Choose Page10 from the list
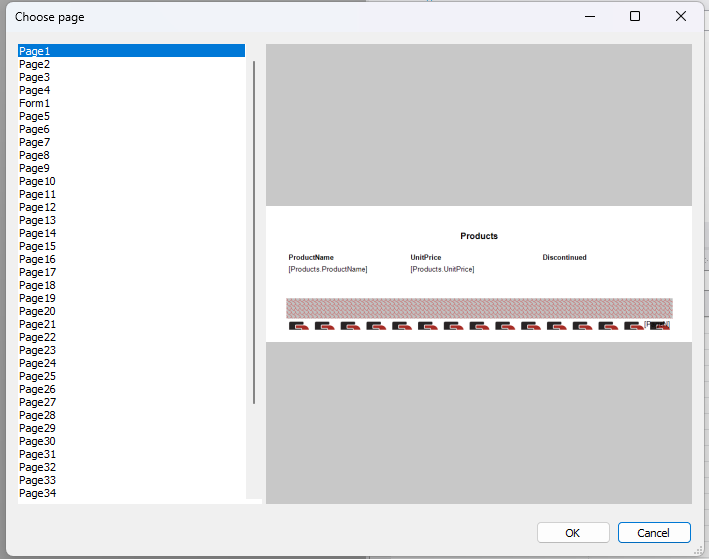Image resolution: width=709 pixels, height=559 pixels. tap(38, 181)
